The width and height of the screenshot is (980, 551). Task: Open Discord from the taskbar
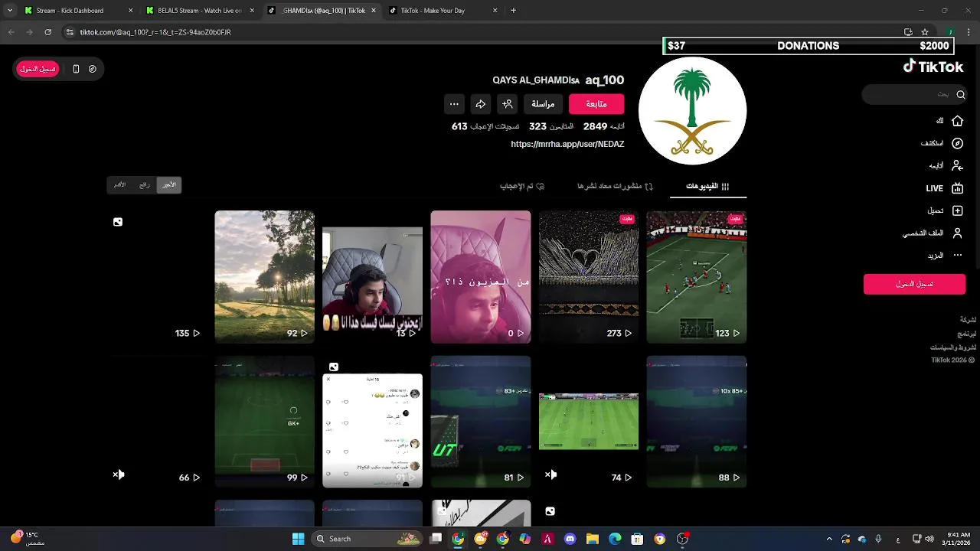570,539
